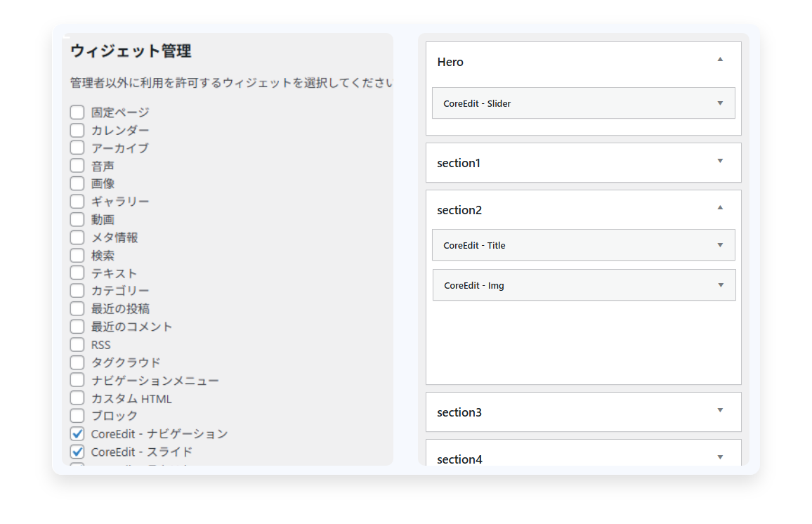The width and height of the screenshot is (812, 524).
Task: Check the 画像 widget checkbox
Action: click(77, 183)
